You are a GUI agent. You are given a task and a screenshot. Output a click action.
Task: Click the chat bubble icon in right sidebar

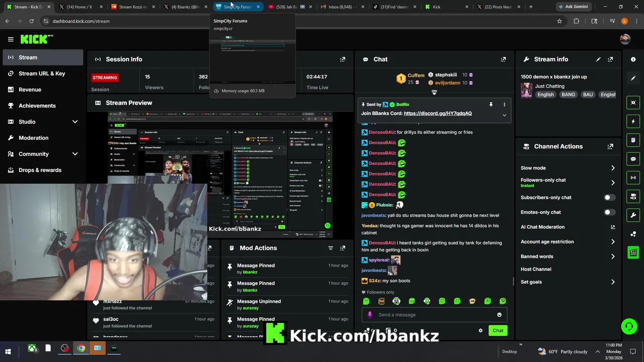point(633,159)
